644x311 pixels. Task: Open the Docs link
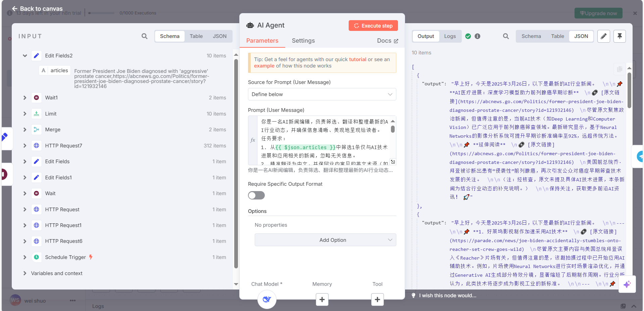tap(388, 41)
